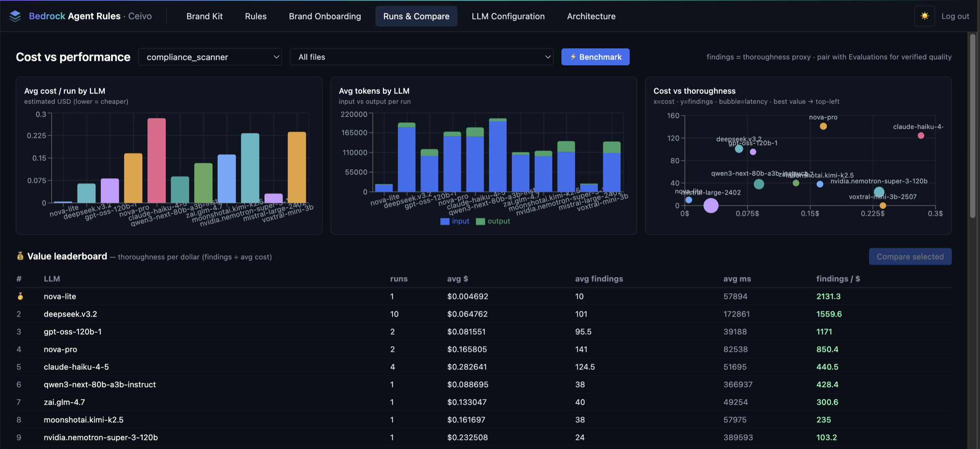The image size is (980, 449).
Task: Click the large mistral-large-2402 bubble
Action: click(711, 205)
